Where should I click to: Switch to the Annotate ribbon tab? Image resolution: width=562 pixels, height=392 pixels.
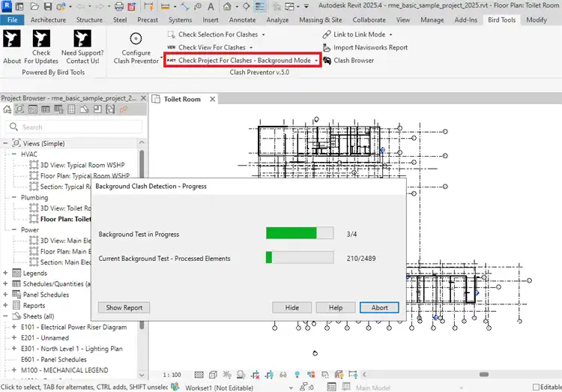tap(242, 19)
